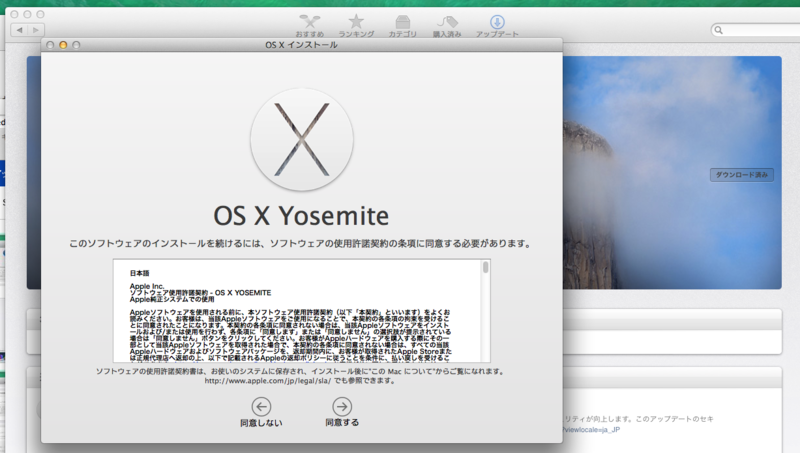The image size is (800, 453).
Task: Click the OS X Yosemite X logo
Action: tap(302, 139)
